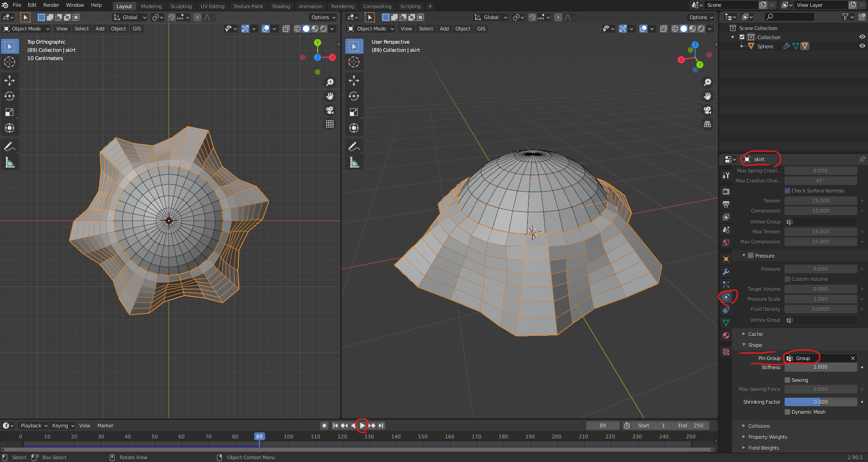Enable the Sewing checkbox
868x462 pixels.
(x=787, y=380)
